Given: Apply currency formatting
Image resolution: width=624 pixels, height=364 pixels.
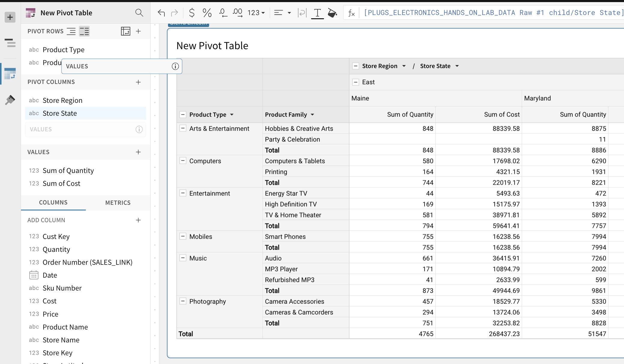Looking at the screenshot, I should pos(191,13).
